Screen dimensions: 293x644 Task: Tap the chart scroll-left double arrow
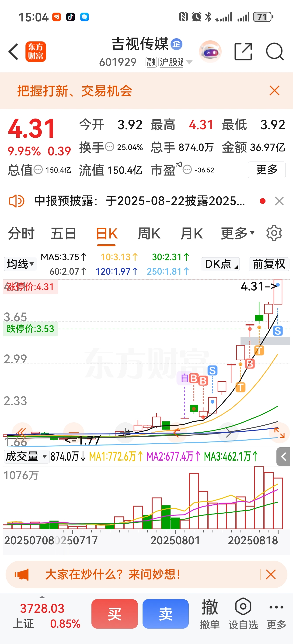(x=22, y=433)
